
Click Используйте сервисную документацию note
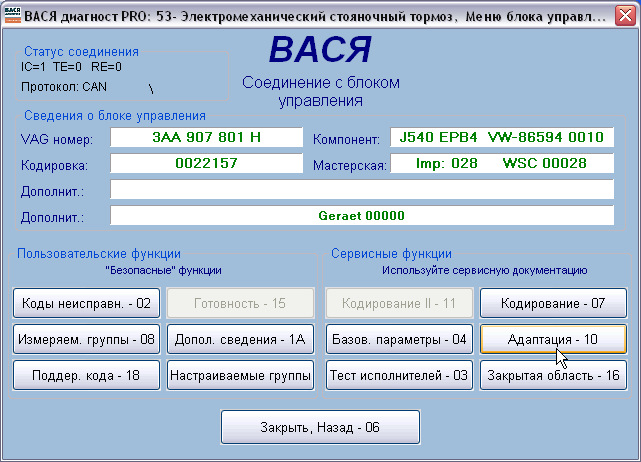[484, 270]
